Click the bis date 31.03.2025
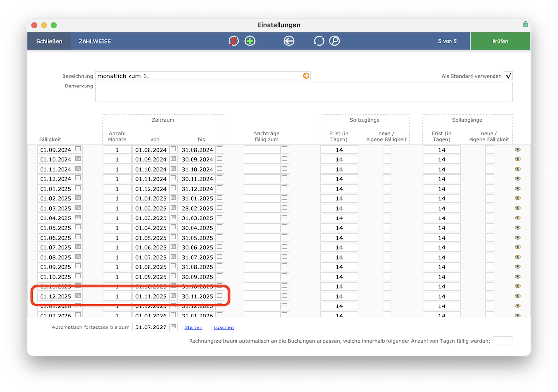The height and width of the screenshot is (392, 558). coord(197,218)
